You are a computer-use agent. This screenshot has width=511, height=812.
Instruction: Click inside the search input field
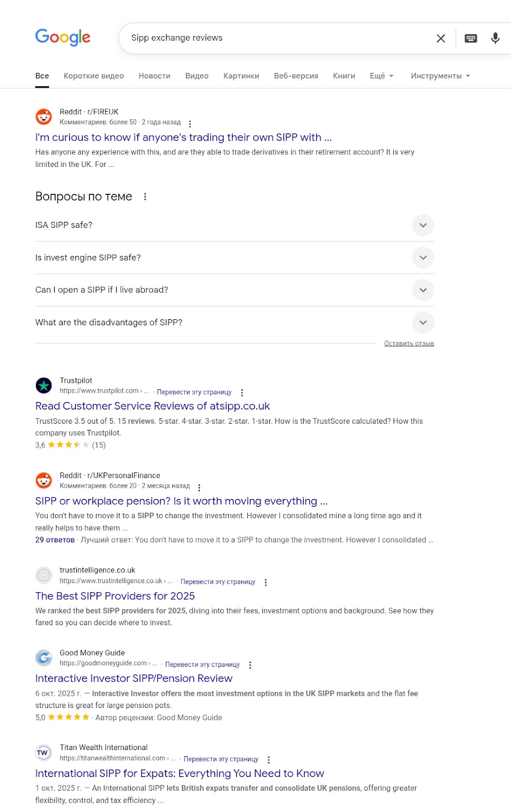coord(274,38)
